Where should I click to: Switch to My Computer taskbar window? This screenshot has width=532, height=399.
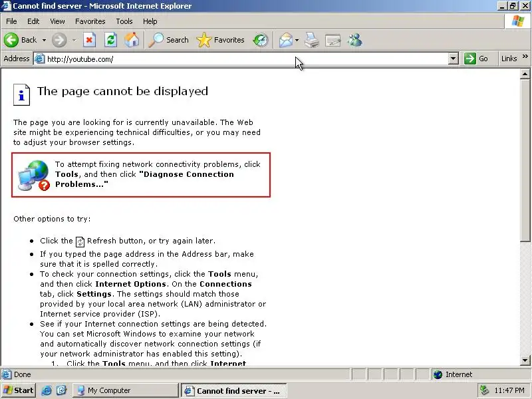coord(124,390)
